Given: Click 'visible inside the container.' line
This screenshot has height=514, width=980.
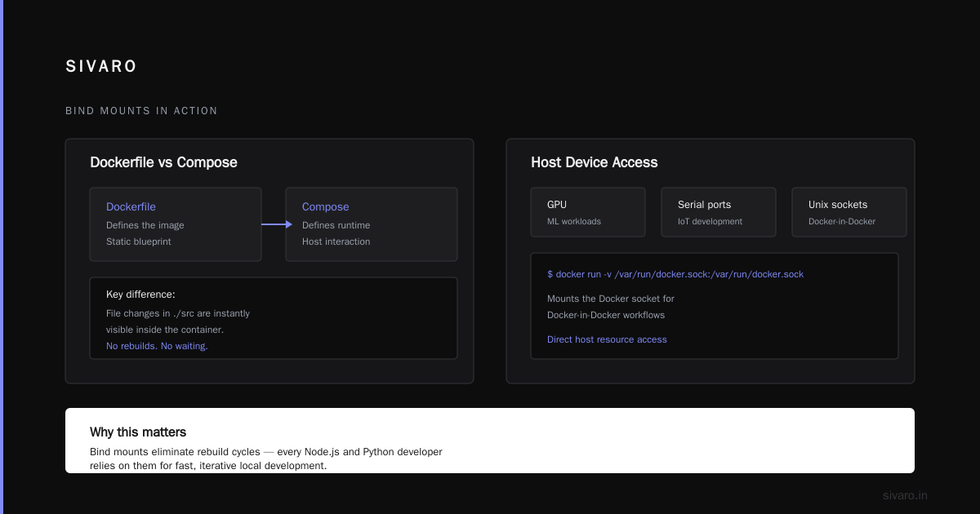Looking at the screenshot, I should (x=165, y=330).
